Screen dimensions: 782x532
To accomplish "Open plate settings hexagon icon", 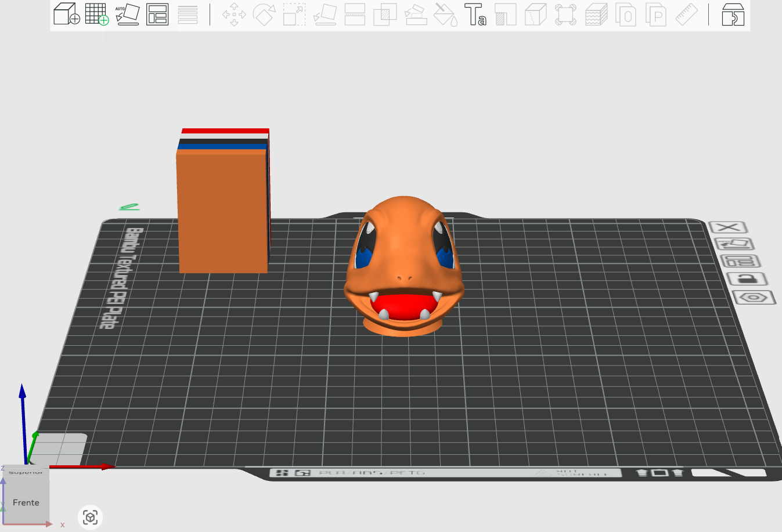I will tap(754, 298).
